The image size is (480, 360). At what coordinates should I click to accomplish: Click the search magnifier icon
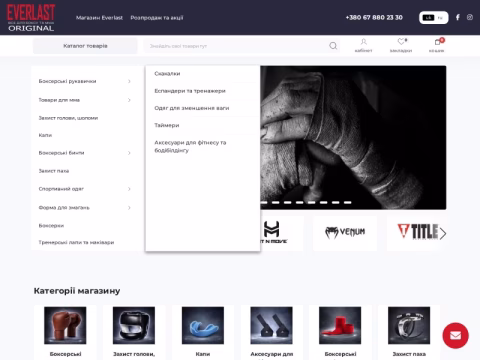pyautogui.click(x=333, y=46)
